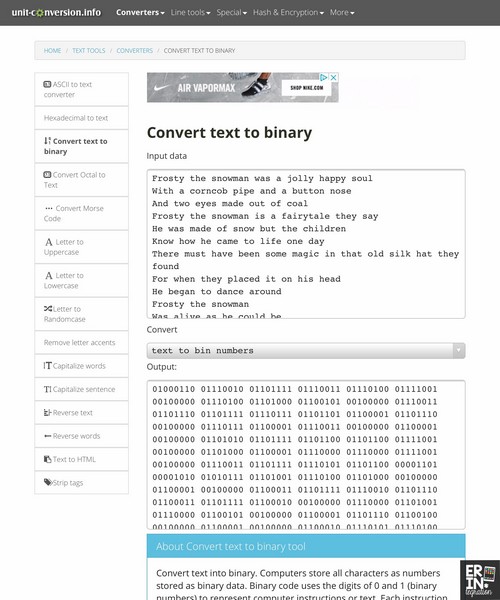Click the Capitalize sentence icon
Viewport: 500px width, 600px height.
47,389
